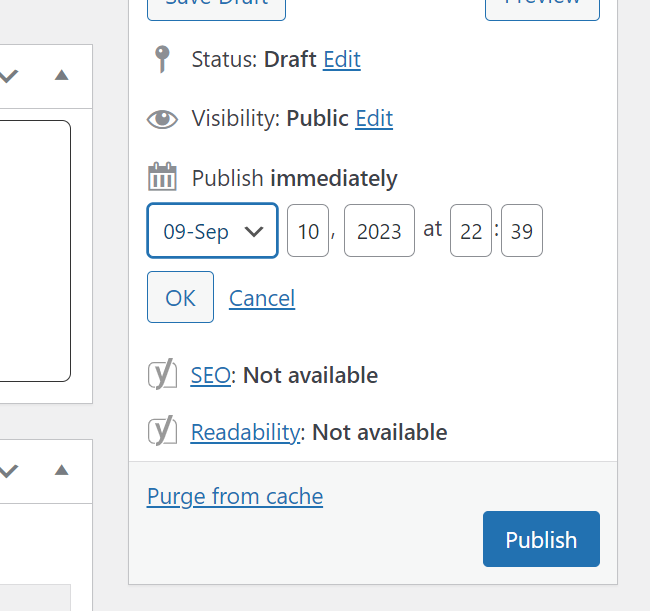650x611 pixels.
Task: Click the hour field showing 22
Action: coord(471,230)
